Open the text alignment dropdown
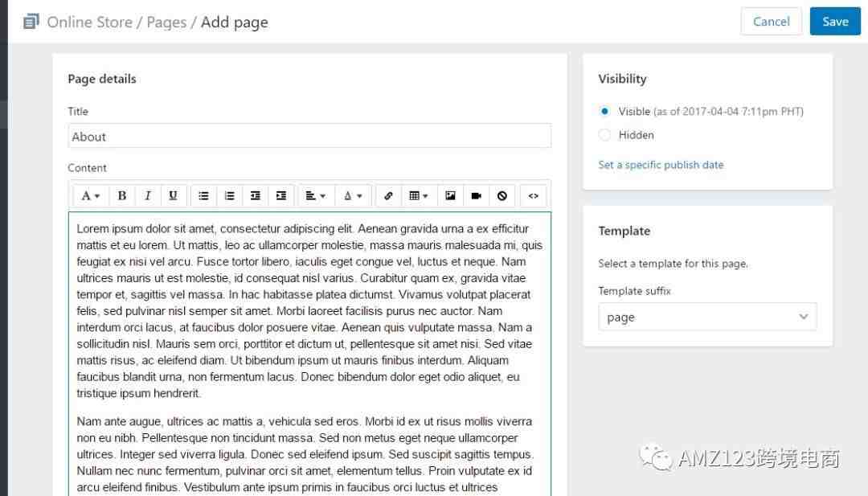 pyautogui.click(x=316, y=196)
